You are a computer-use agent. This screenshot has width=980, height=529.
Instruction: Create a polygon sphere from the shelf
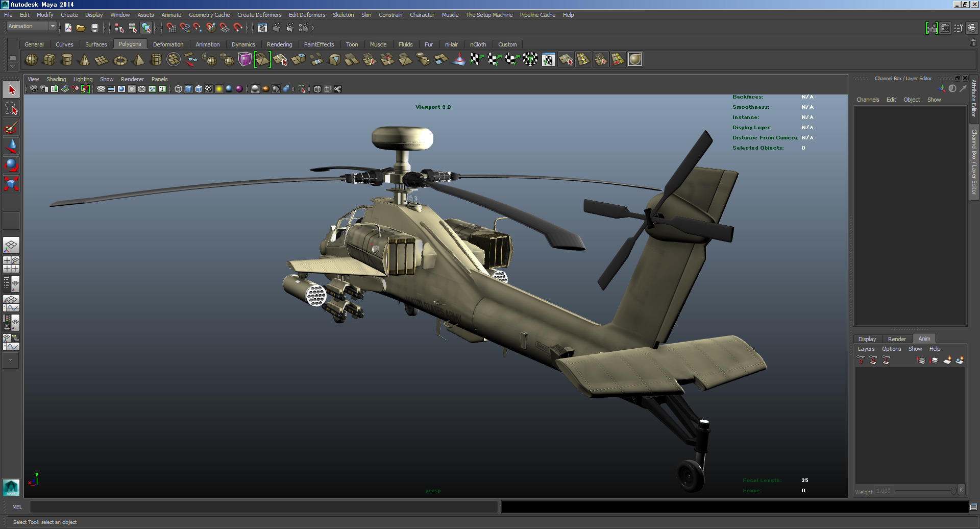pos(32,60)
